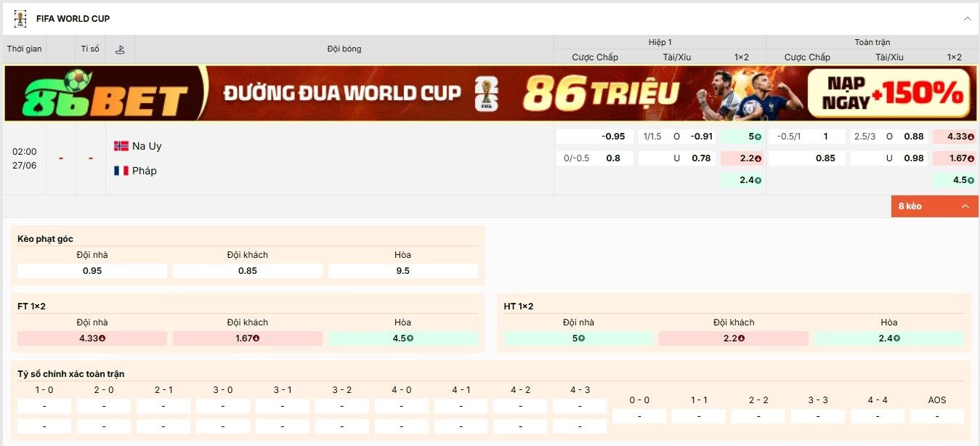
Task: Select Na Uy team name
Action: point(147,146)
